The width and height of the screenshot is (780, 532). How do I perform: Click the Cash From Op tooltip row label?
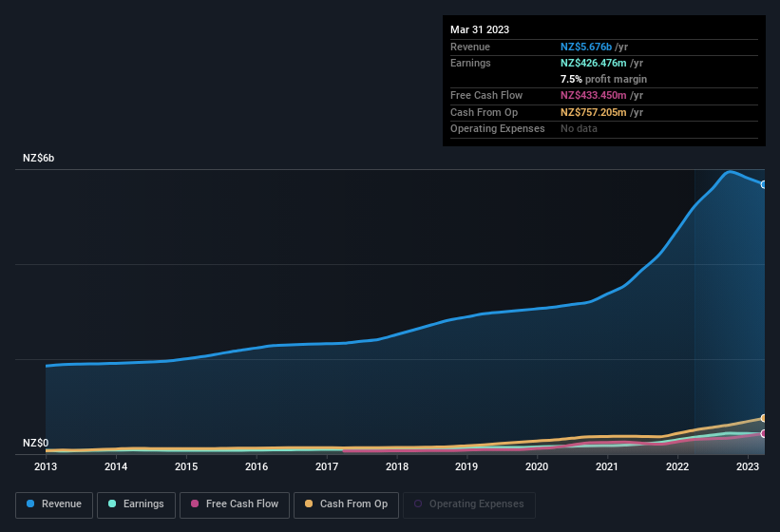(484, 112)
